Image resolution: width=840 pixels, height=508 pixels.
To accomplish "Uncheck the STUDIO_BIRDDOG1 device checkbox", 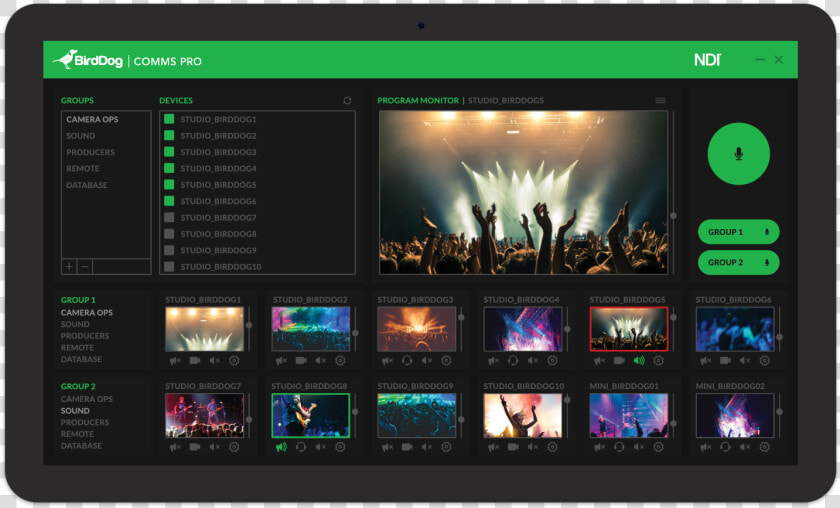I will tap(169, 119).
